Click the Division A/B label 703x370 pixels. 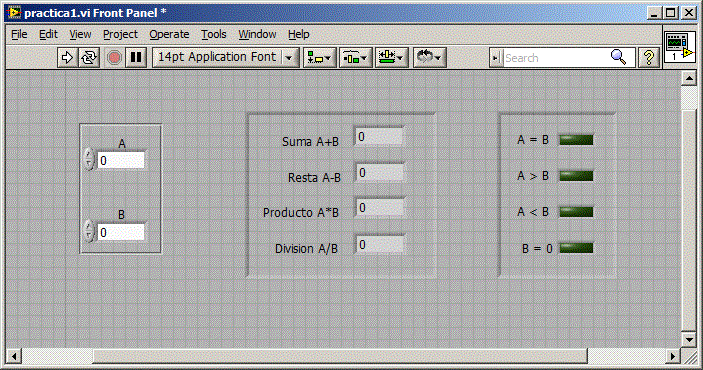pyautogui.click(x=306, y=248)
